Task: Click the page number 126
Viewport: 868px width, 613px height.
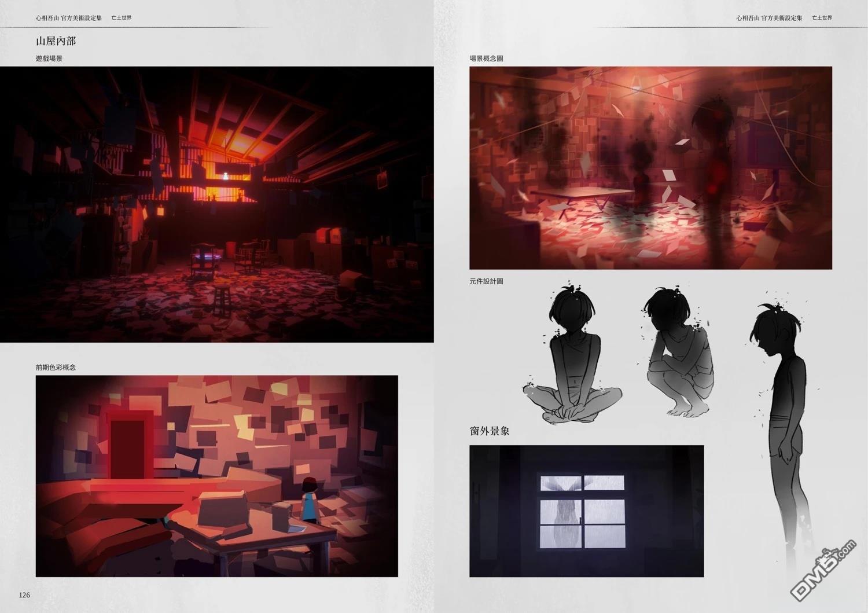Action: pos(24,595)
